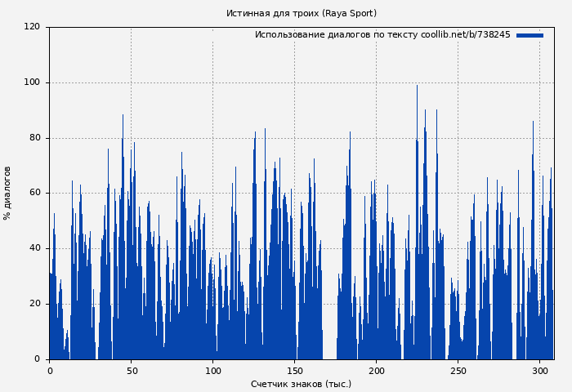The image size is (572, 392).
Task: Click the x-axis tick label 300
Action: click(x=539, y=371)
